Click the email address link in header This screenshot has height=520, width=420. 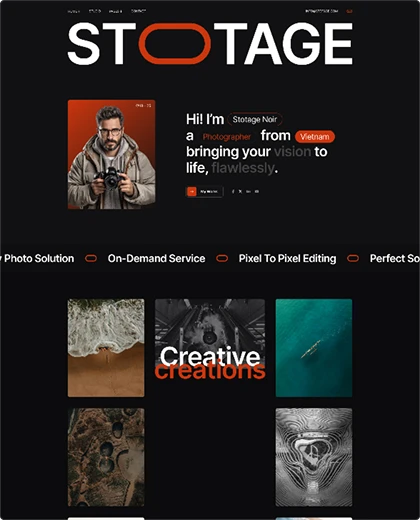tap(321, 11)
